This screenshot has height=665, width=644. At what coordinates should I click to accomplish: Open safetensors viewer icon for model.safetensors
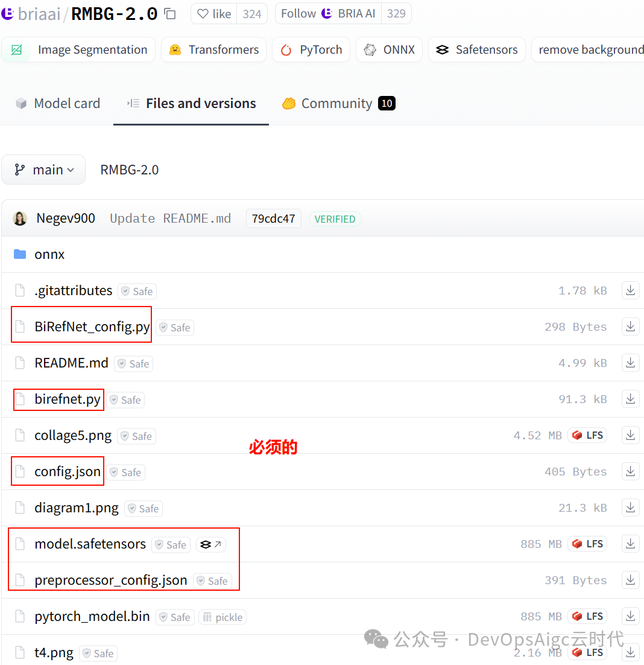[210, 544]
